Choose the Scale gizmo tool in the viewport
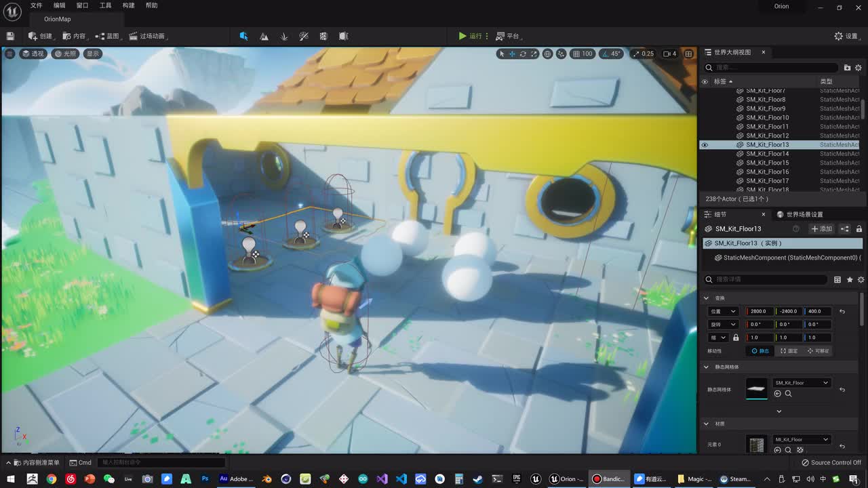 534,54
